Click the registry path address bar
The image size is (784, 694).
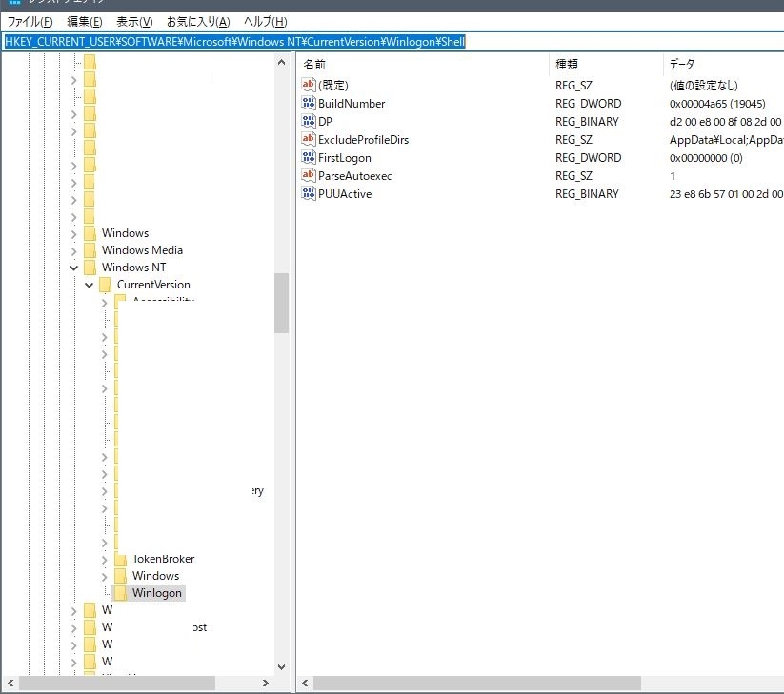tap(392, 41)
